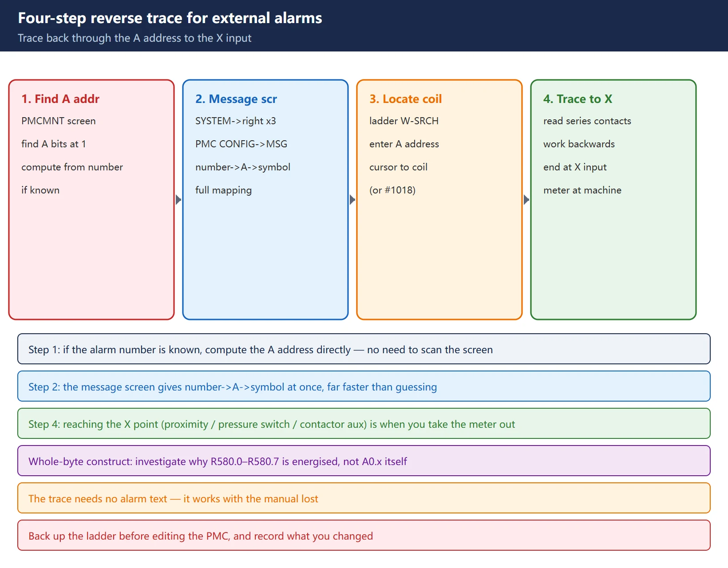Click 'PMC CONFIG->MSG' line
Screen dimensions: 728x568
(241, 144)
